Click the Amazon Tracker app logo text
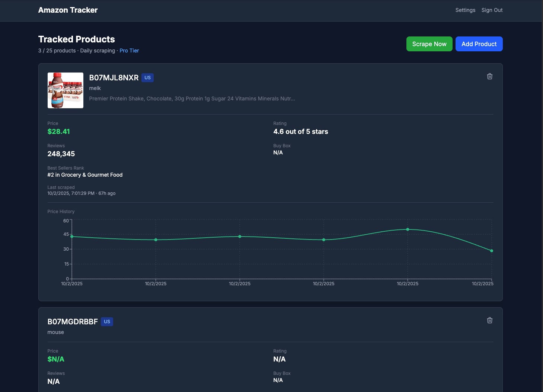The height and width of the screenshot is (392, 543). point(67,10)
